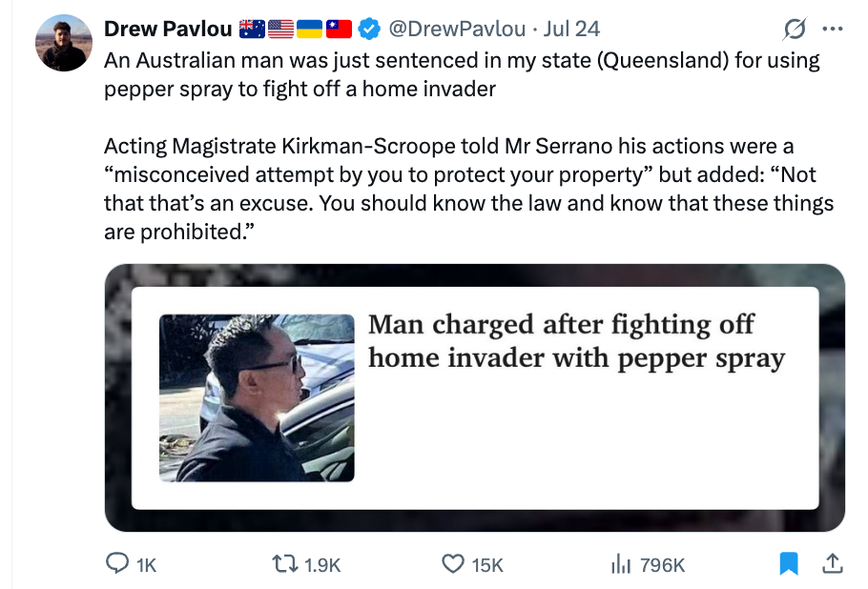The image size is (868, 589).
Task: Open article headline about pepper spray
Action: (x=576, y=341)
